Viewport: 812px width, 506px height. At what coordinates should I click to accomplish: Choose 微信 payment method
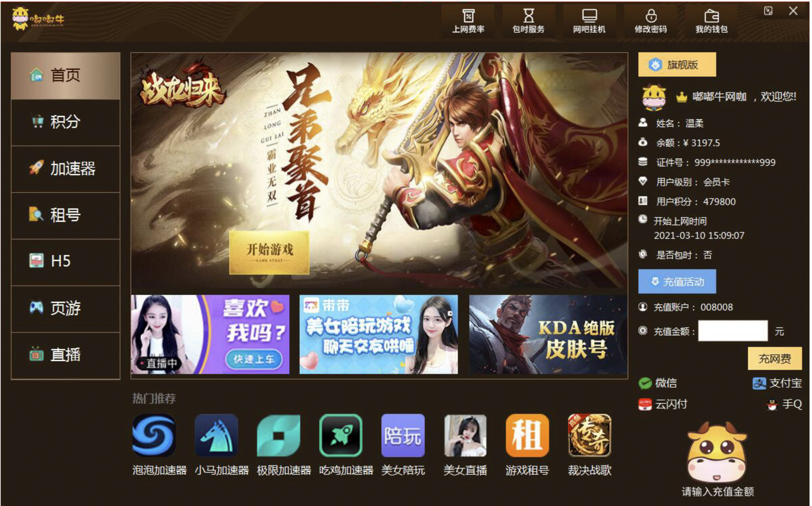(x=658, y=383)
